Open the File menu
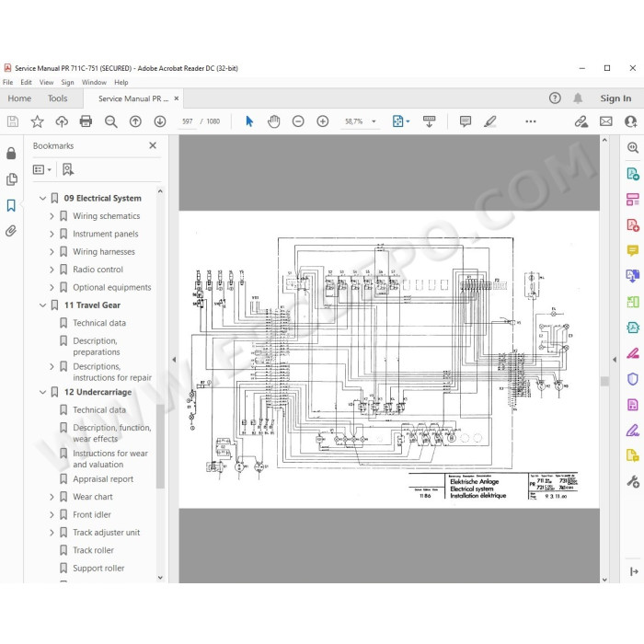The image size is (644, 644). pos(7,82)
